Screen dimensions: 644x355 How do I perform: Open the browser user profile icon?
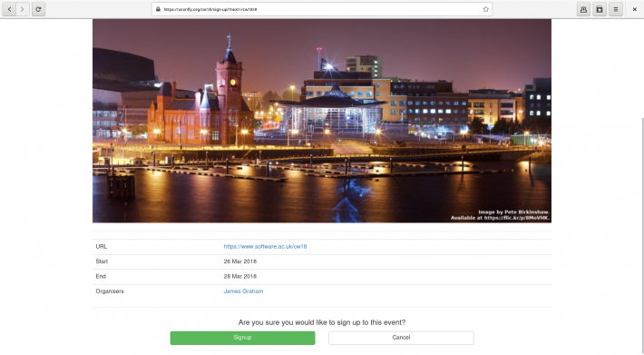(x=583, y=9)
